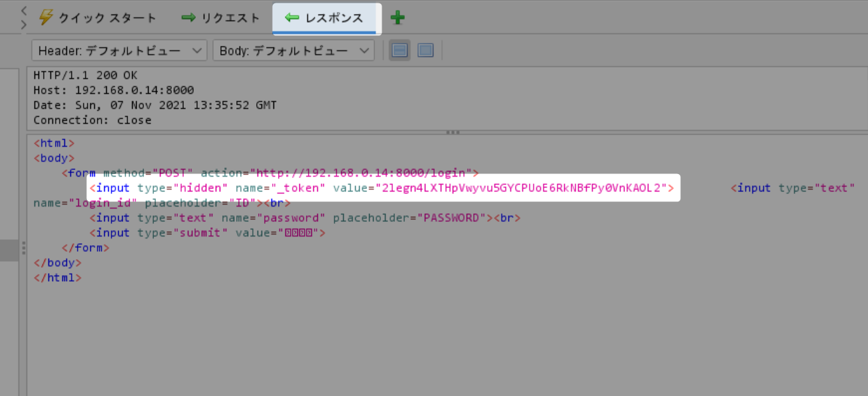The width and height of the screenshot is (868, 396).
Task: Click the submit input line
Action: pyautogui.click(x=208, y=233)
